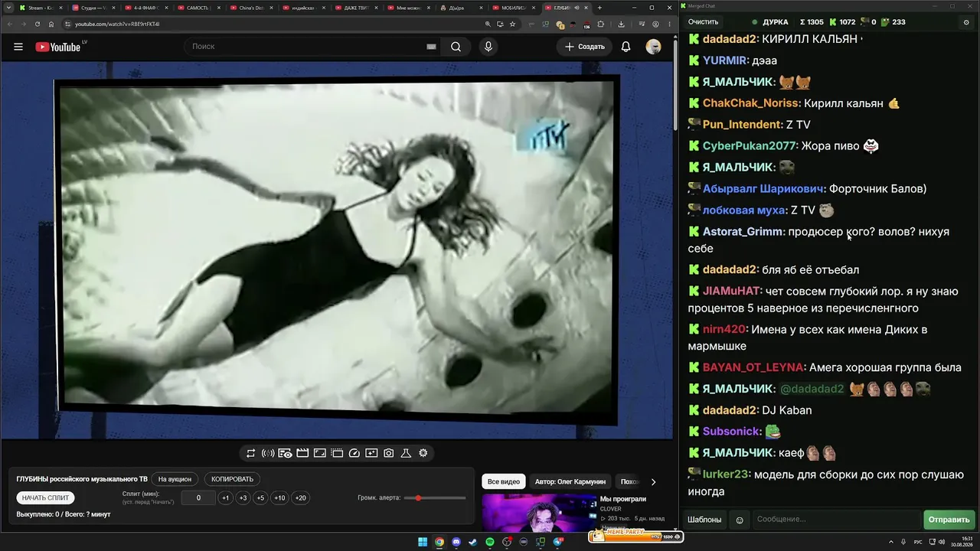
Task: Click the split minutes number field
Action: 198,498
